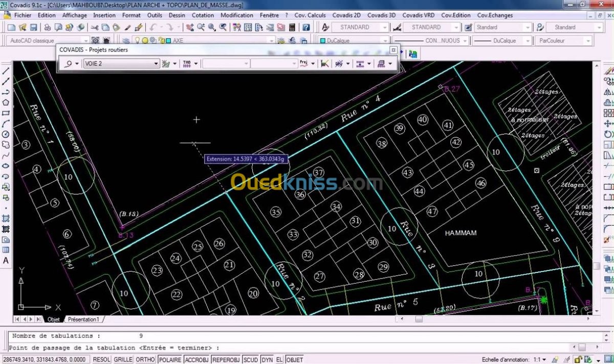
Task: Click the New drawing icon
Action: coord(10,27)
